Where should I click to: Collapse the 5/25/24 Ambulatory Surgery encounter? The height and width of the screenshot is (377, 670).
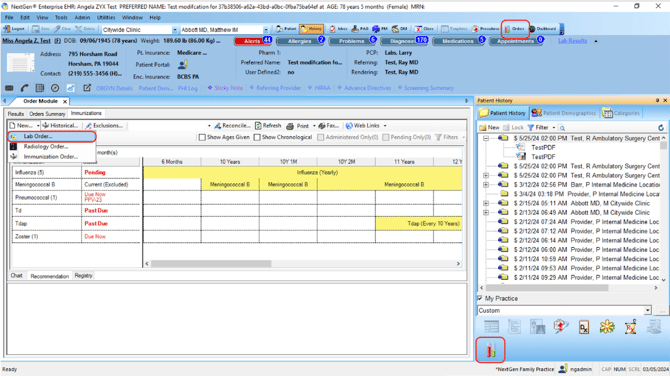click(486, 138)
